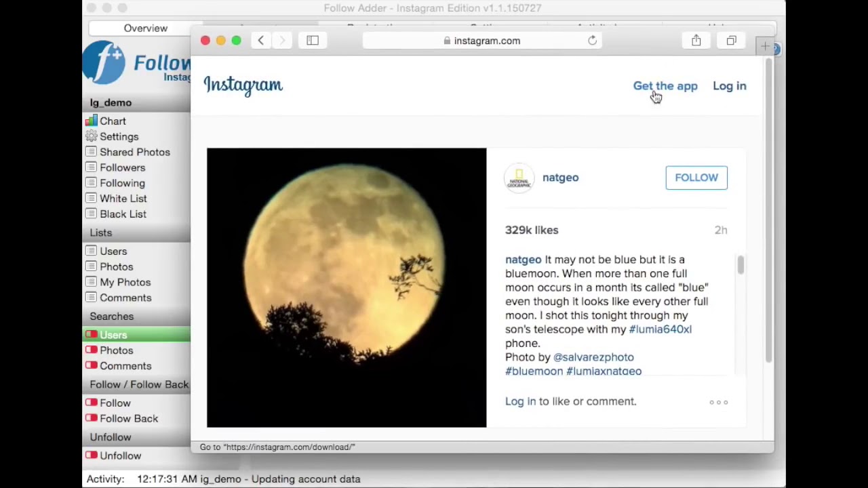Screen dimensions: 868x488
Task: Click the caption scrollbar
Action: coord(741,265)
